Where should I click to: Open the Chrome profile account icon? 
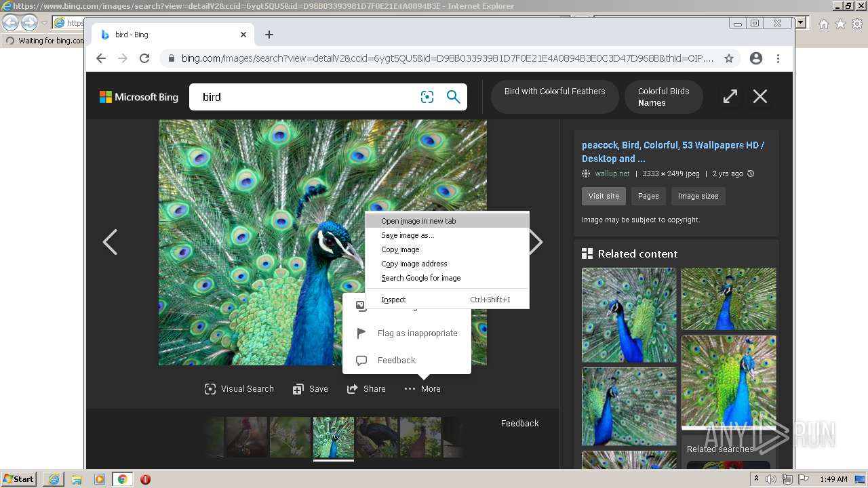(x=756, y=58)
